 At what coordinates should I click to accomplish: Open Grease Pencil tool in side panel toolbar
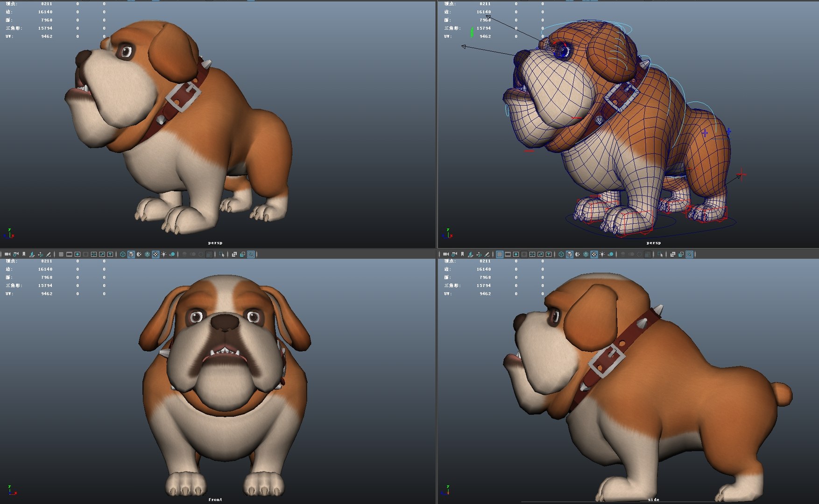click(x=487, y=254)
